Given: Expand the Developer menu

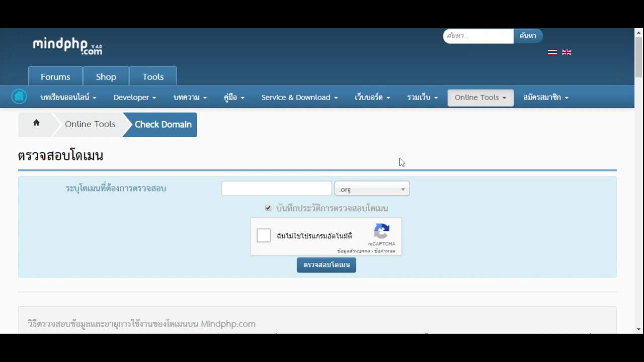Looking at the screenshot, I should [x=135, y=98].
